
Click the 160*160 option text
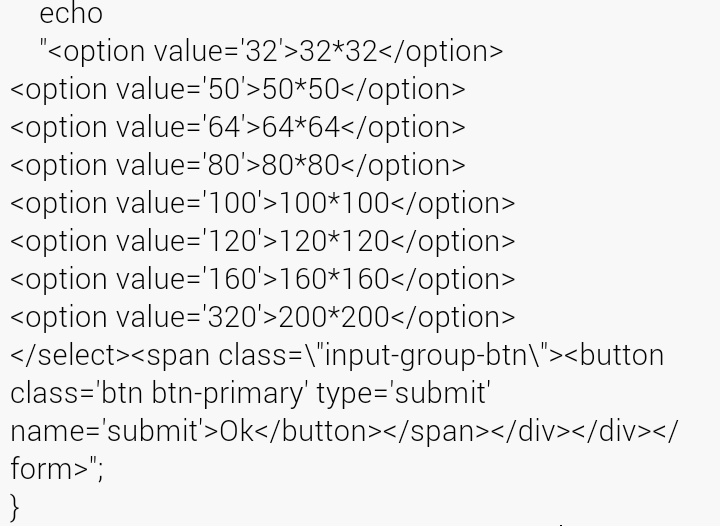point(334,279)
